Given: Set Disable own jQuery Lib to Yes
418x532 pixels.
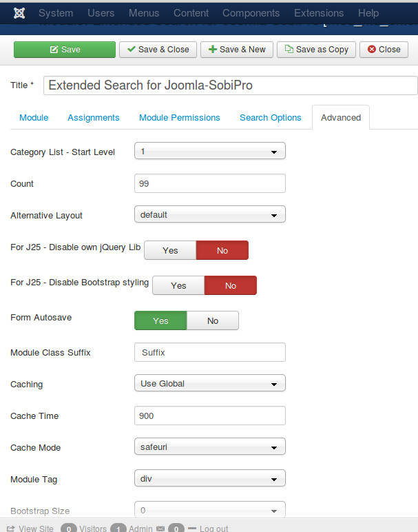Looking at the screenshot, I should [170, 250].
